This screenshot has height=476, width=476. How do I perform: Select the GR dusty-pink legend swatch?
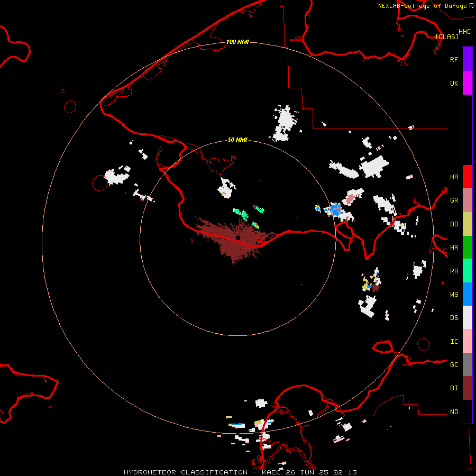[x=467, y=200]
